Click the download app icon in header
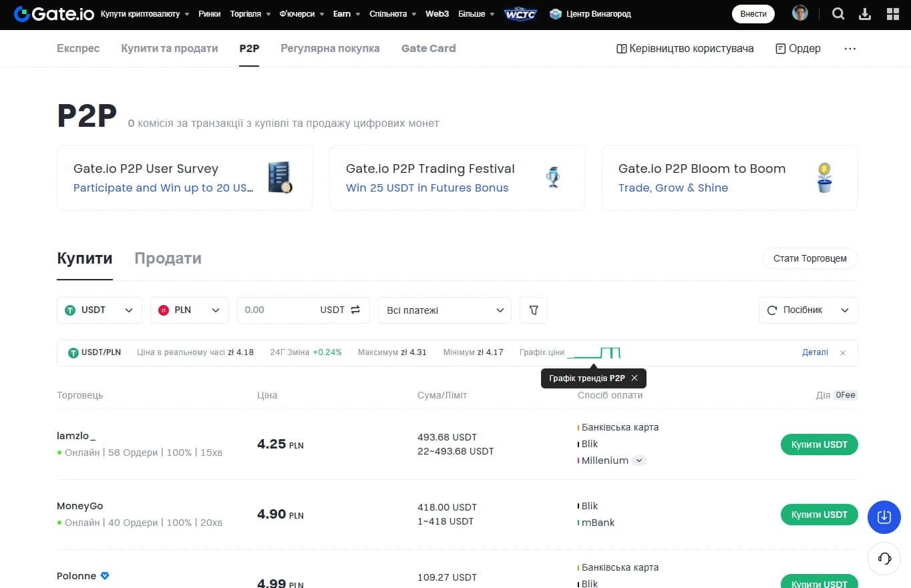The height and width of the screenshot is (588, 911). tap(865, 13)
